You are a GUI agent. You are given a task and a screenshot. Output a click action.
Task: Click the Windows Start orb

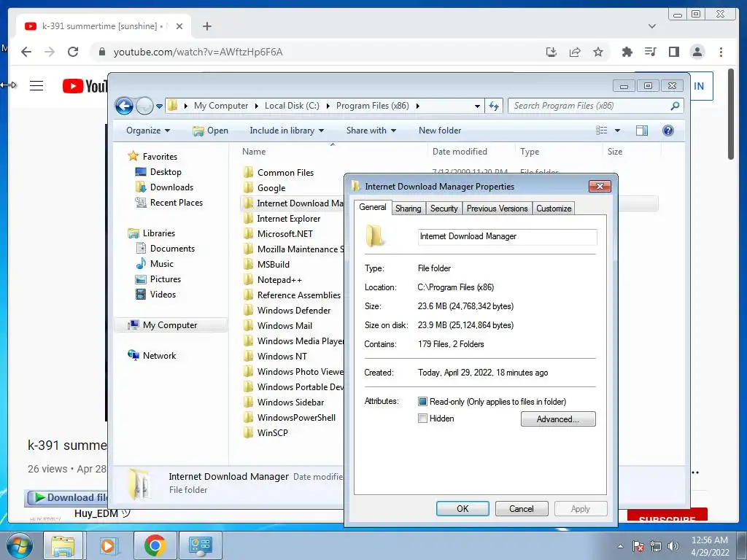tap(20, 545)
